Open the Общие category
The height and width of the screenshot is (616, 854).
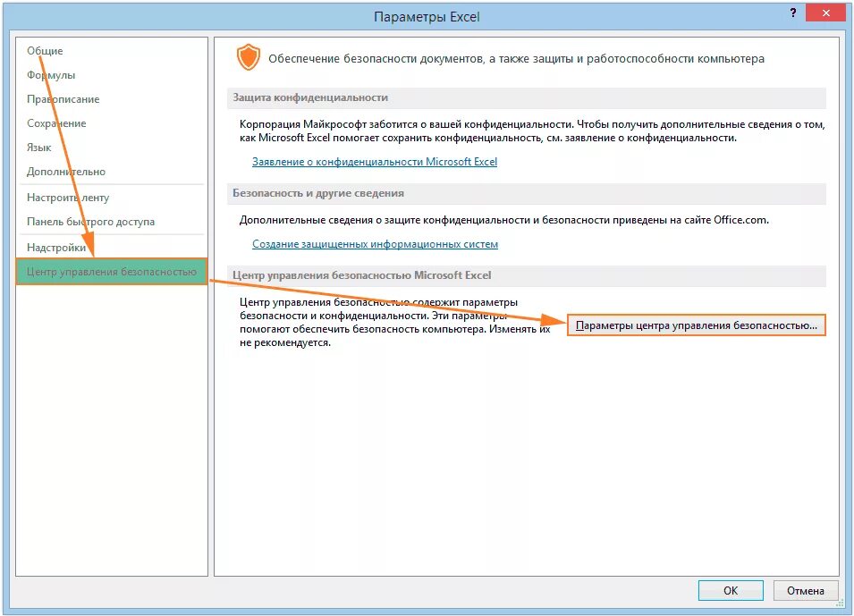45,51
